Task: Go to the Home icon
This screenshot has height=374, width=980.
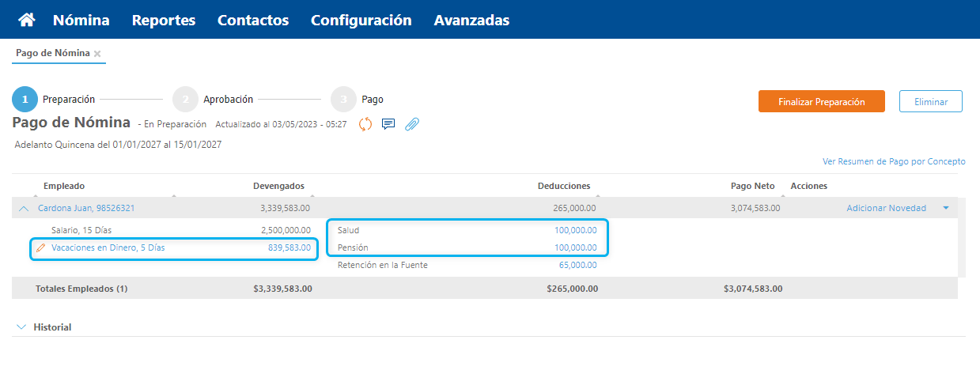Action: [x=27, y=20]
